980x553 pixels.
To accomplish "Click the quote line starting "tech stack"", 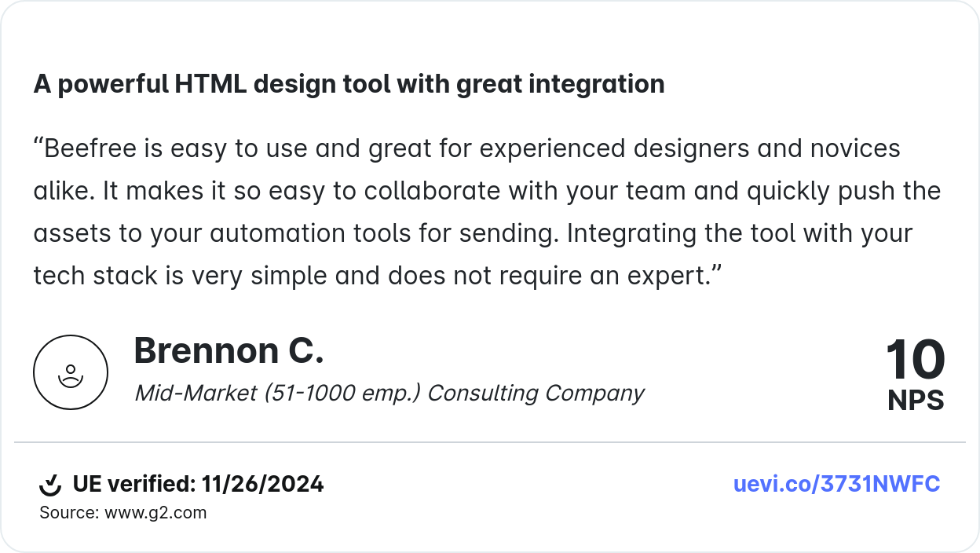I will (x=377, y=276).
